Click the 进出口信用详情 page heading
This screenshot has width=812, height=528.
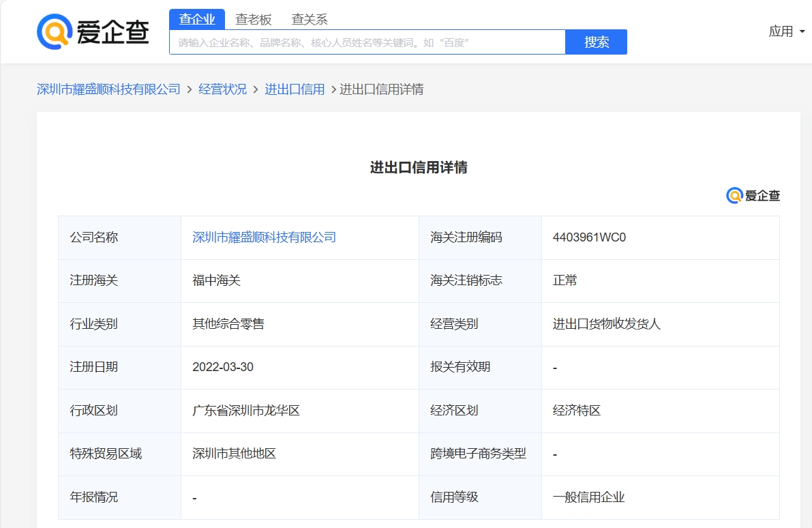419,168
